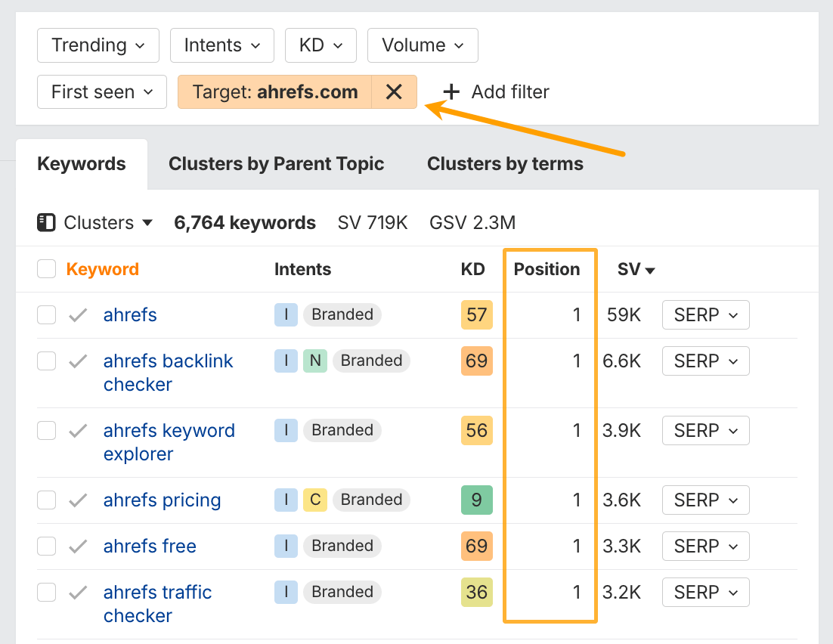Click the green KD 9 score badge
This screenshot has height=644, width=833.
(x=476, y=500)
